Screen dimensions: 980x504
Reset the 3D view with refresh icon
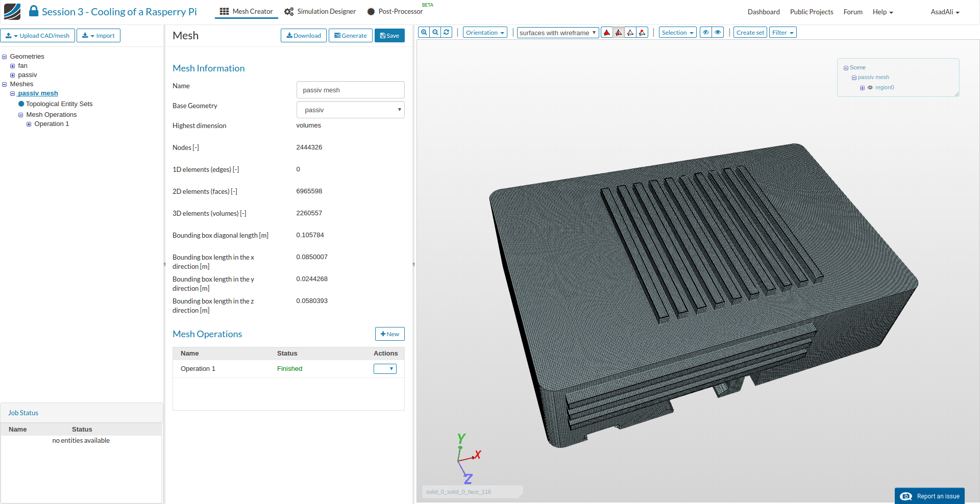(x=447, y=33)
